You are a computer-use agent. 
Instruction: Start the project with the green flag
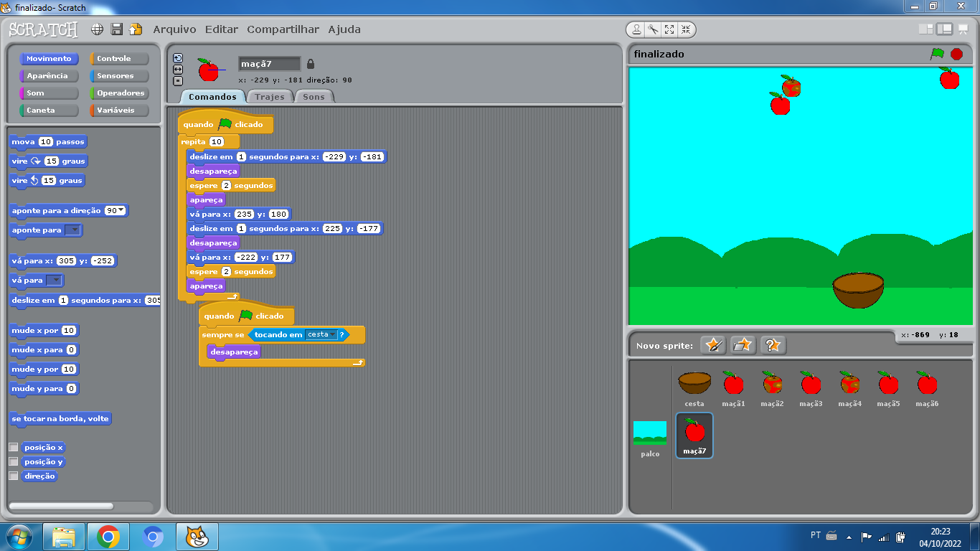(x=937, y=54)
